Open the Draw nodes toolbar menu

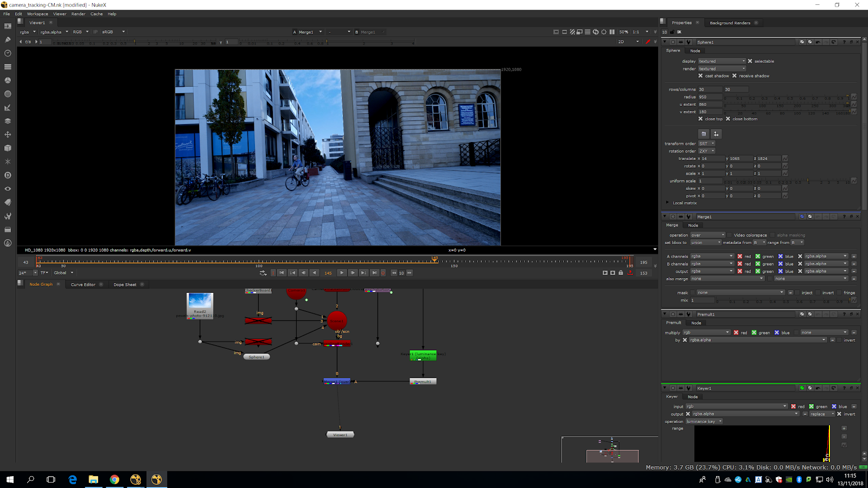click(8, 40)
